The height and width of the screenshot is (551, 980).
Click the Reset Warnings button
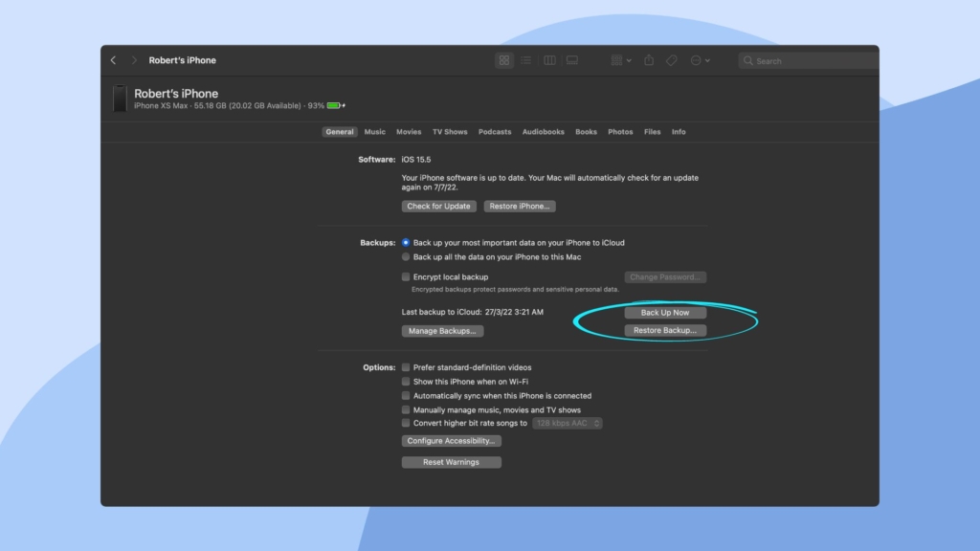[x=452, y=462]
